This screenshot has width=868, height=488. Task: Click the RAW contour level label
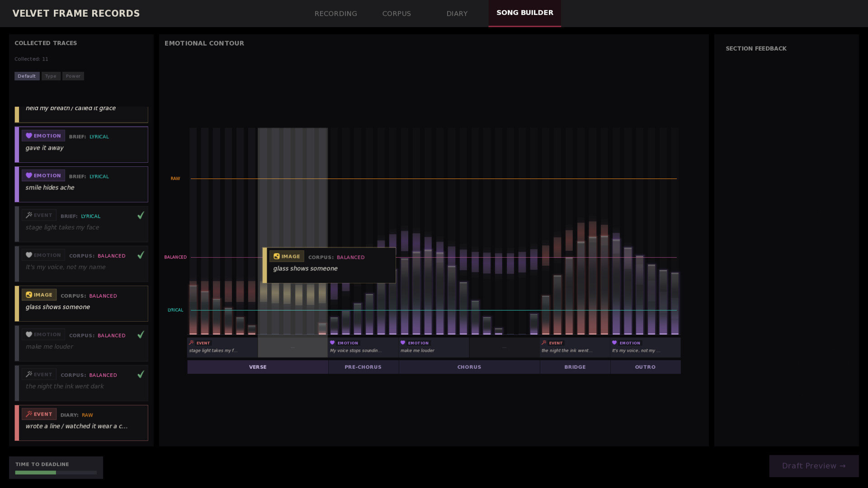pos(175,178)
